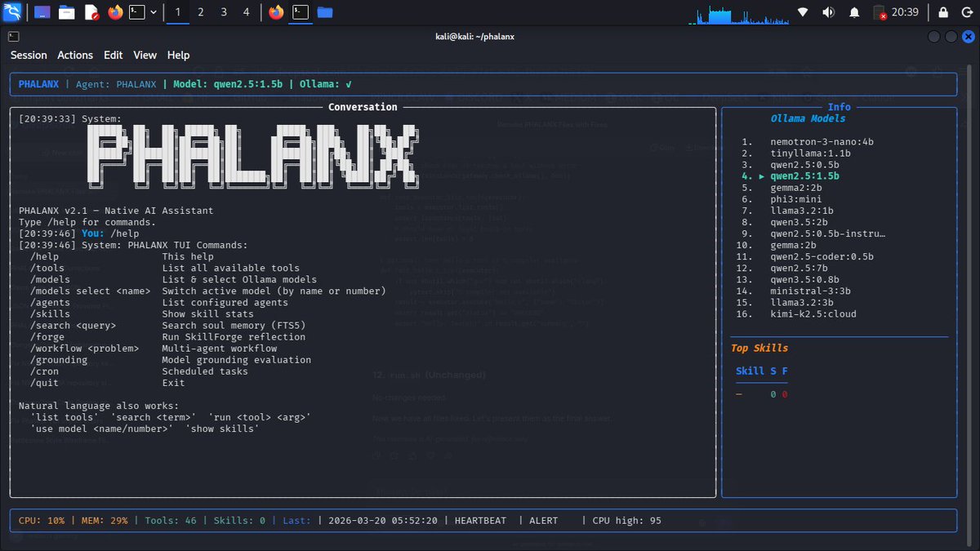Click the notification bell in the system tray
Image resolution: width=980 pixels, height=551 pixels.
click(x=854, y=11)
